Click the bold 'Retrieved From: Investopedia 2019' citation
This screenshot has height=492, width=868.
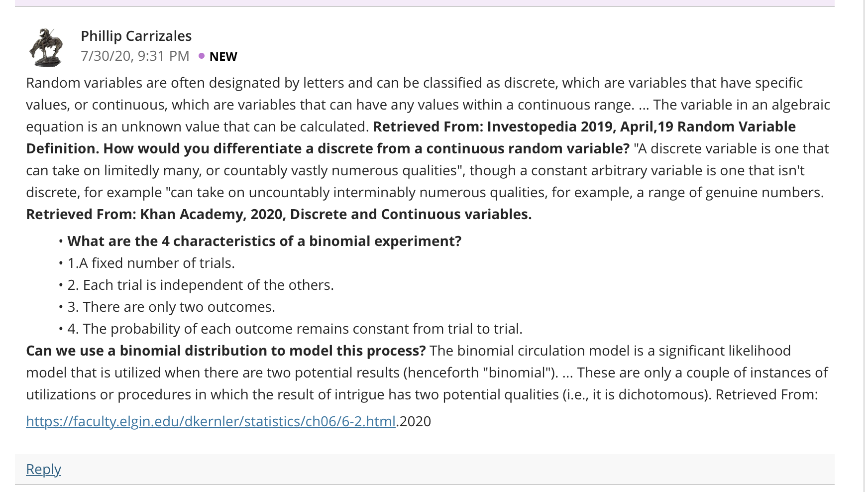coord(584,126)
